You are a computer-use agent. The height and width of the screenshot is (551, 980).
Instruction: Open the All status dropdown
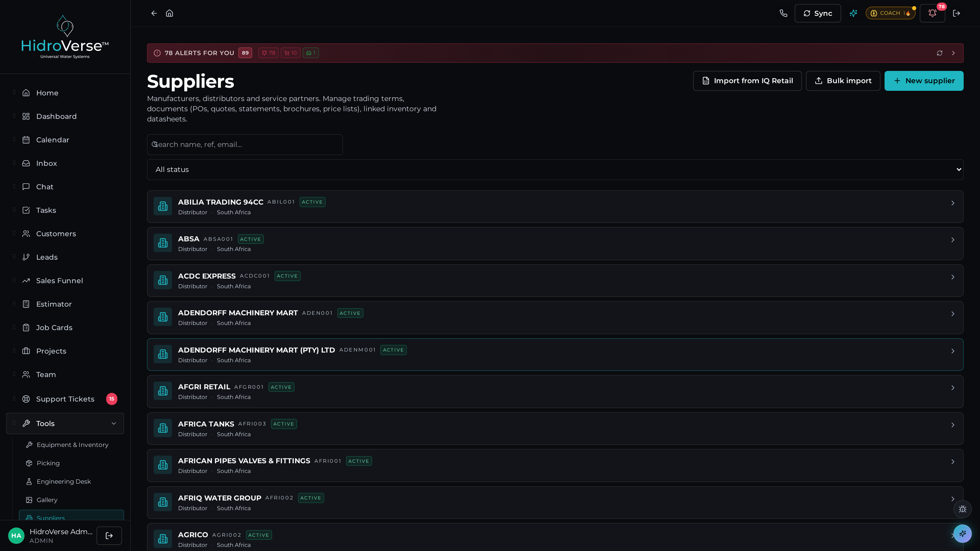(x=555, y=170)
